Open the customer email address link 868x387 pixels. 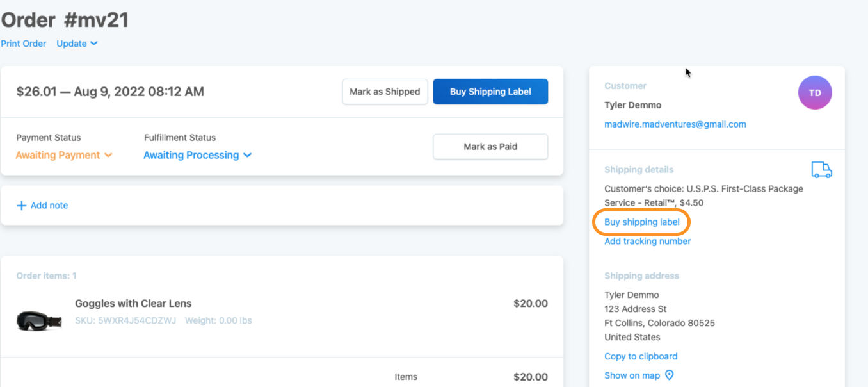tap(675, 124)
